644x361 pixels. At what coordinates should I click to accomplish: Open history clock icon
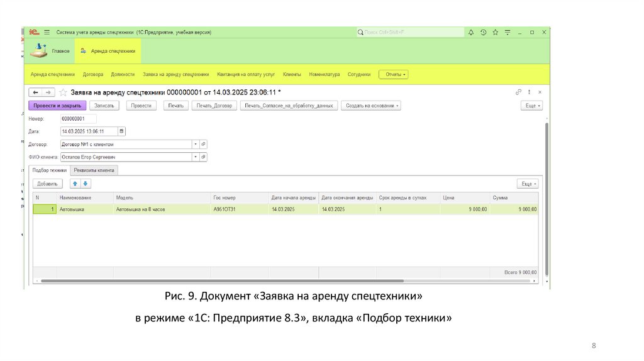click(484, 32)
